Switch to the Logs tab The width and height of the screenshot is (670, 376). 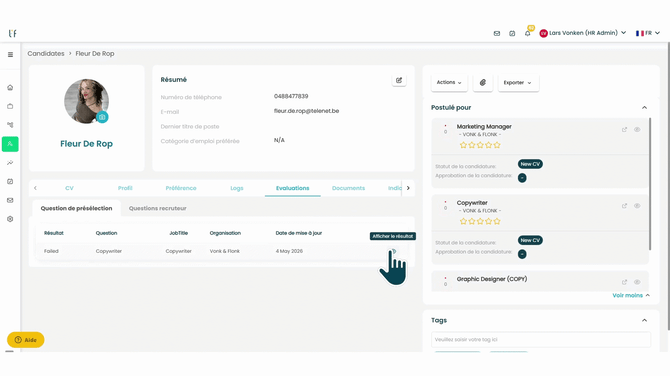pyautogui.click(x=237, y=188)
